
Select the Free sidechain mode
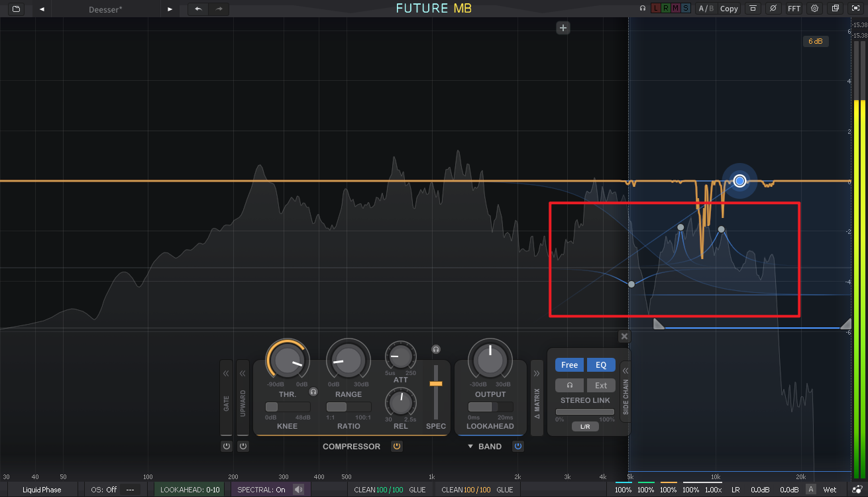click(x=569, y=364)
